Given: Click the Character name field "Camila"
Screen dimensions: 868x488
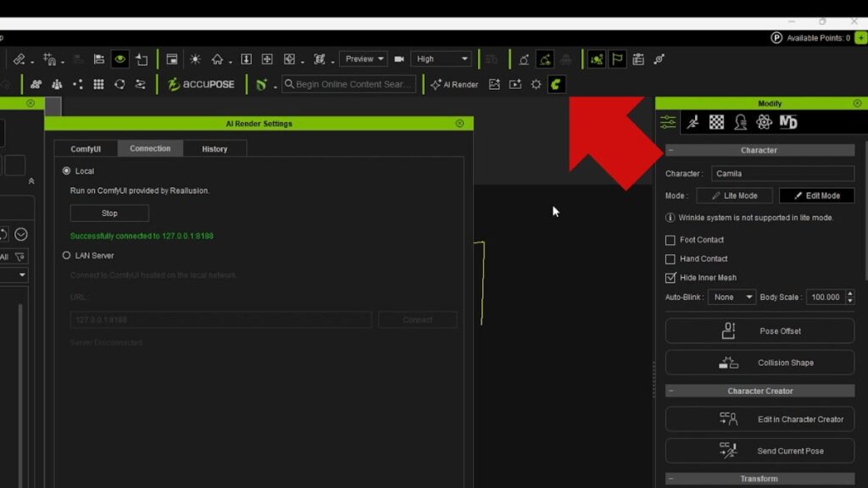Looking at the screenshot, I should 782,174.
